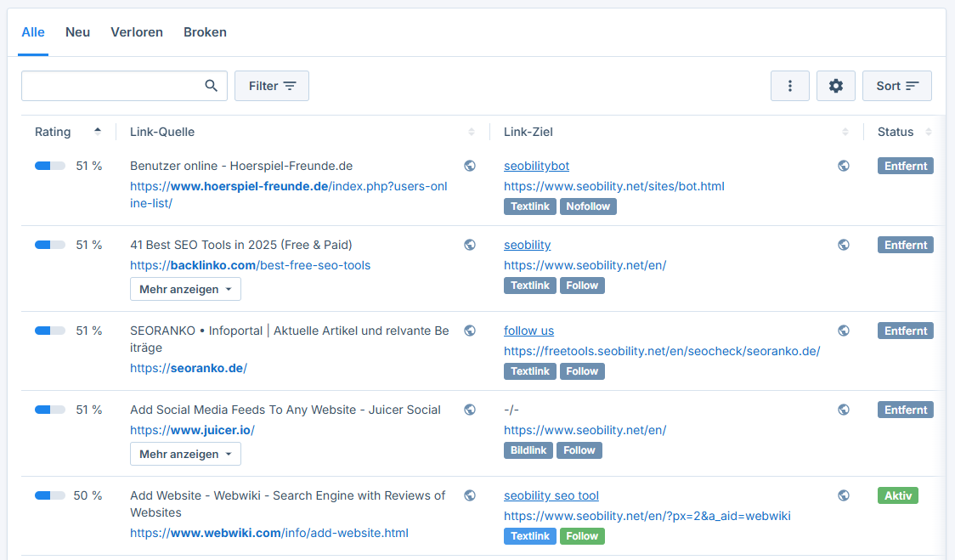Open the hoerspiel-freunde.de source URL

click(x=289, y=195)
